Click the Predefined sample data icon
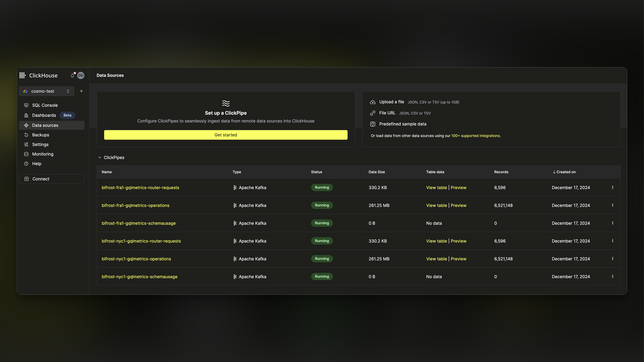 (373, 124)
